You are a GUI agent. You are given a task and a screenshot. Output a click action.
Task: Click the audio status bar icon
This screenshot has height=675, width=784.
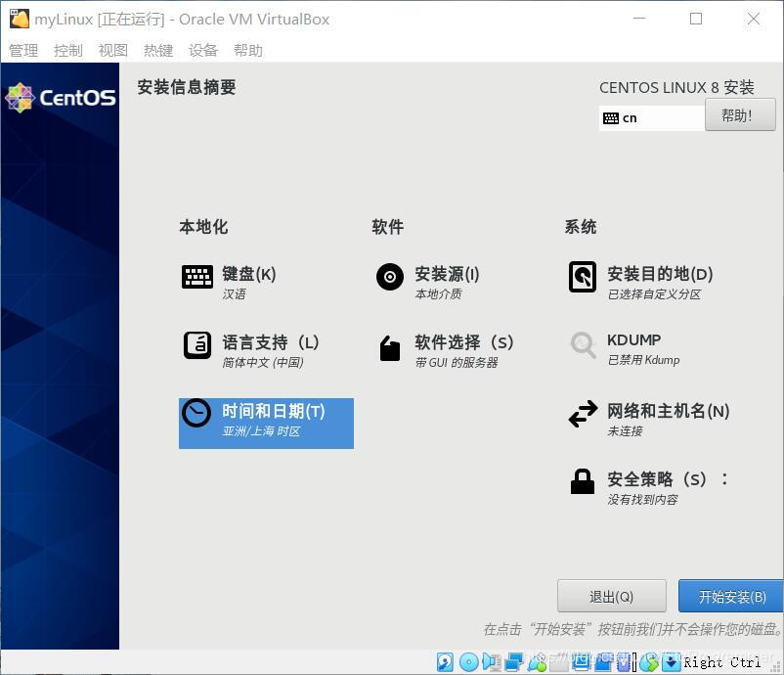click(492, 662)
